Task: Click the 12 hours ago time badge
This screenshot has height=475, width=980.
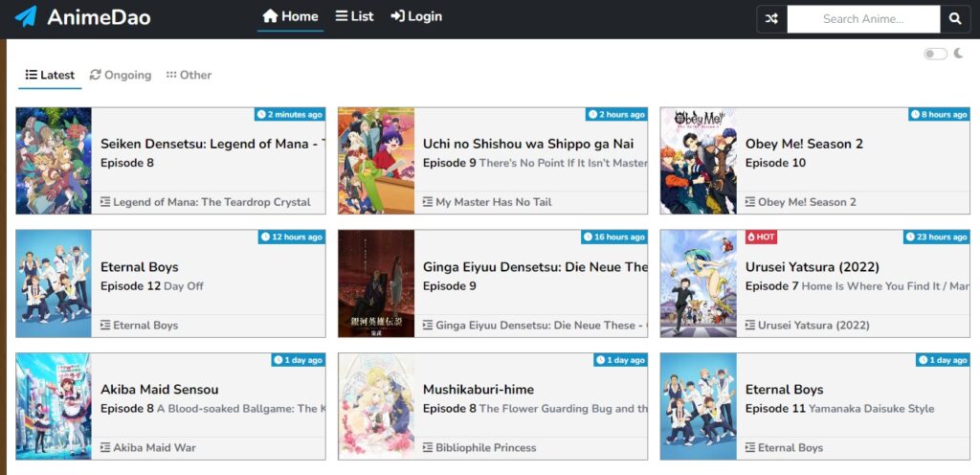Action: pyautogui.click(x=292, y=237)
